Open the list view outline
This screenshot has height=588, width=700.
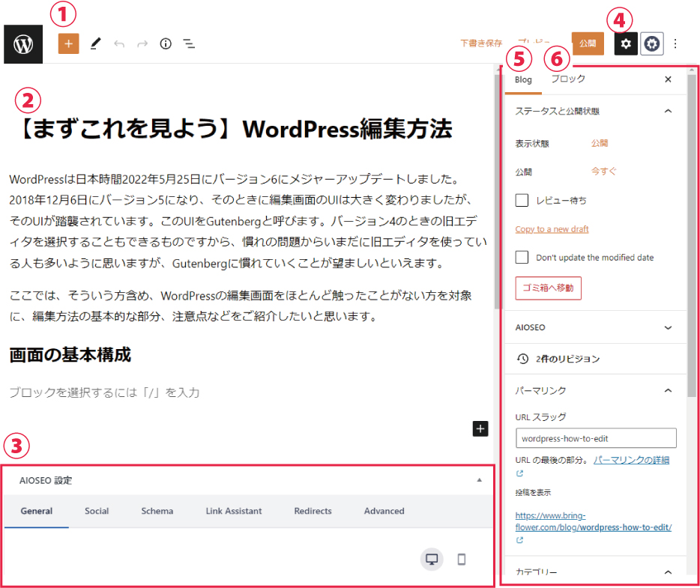pos(190,43)
